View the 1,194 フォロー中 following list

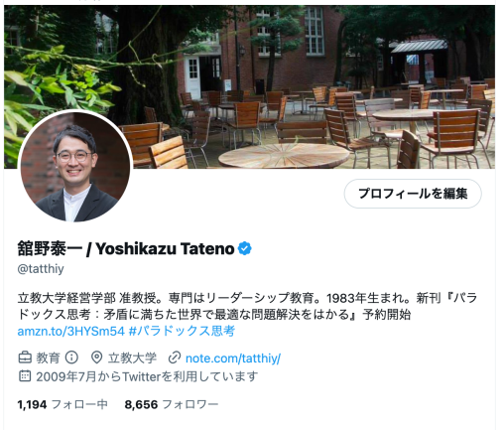click(63, 404)
